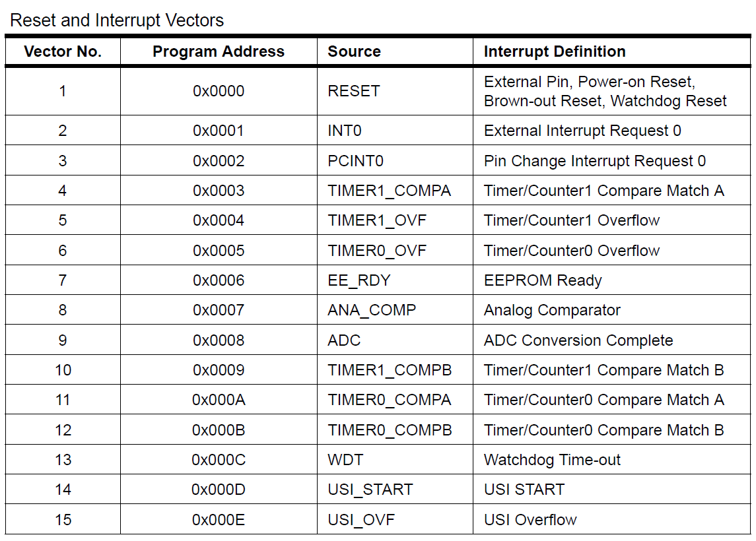The image size is (756, 541).
Task: Select the "EEPROM Ready" definition cell
Action: (x=543, y=280)
